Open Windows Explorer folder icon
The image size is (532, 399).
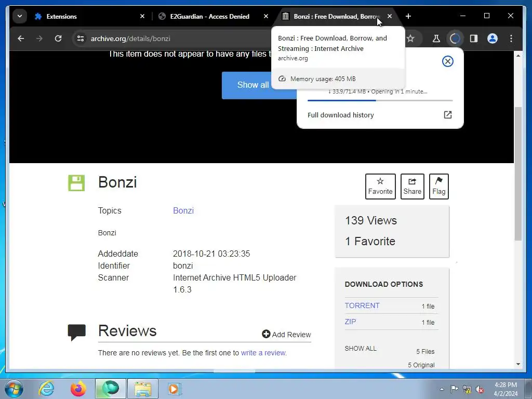(143, 389)
